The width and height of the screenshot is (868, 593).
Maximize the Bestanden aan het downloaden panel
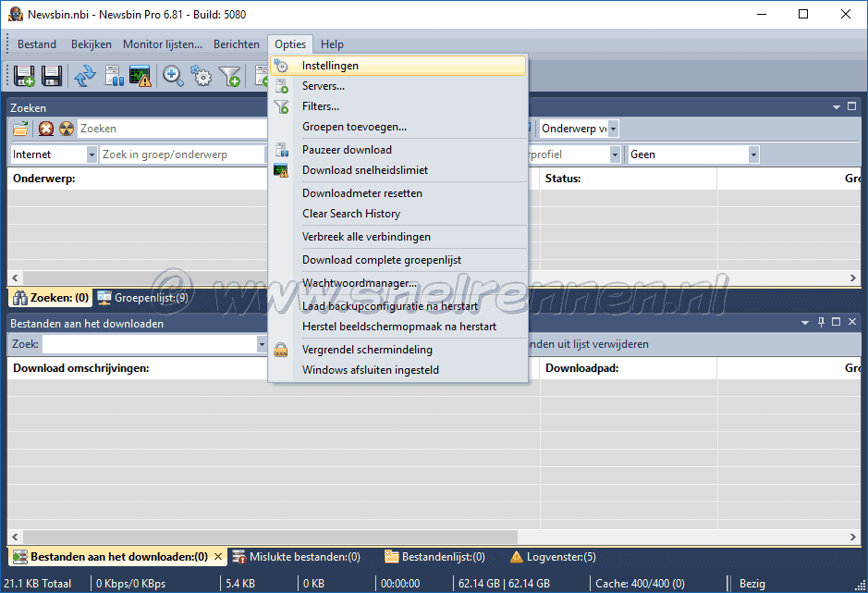837,322
